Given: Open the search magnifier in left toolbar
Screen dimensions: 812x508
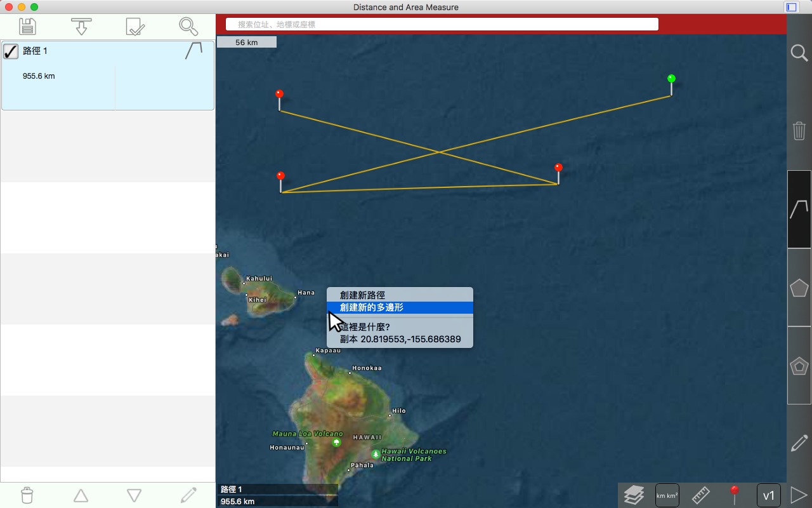Looking at the screenshot, I should click(x=188, y=27).
